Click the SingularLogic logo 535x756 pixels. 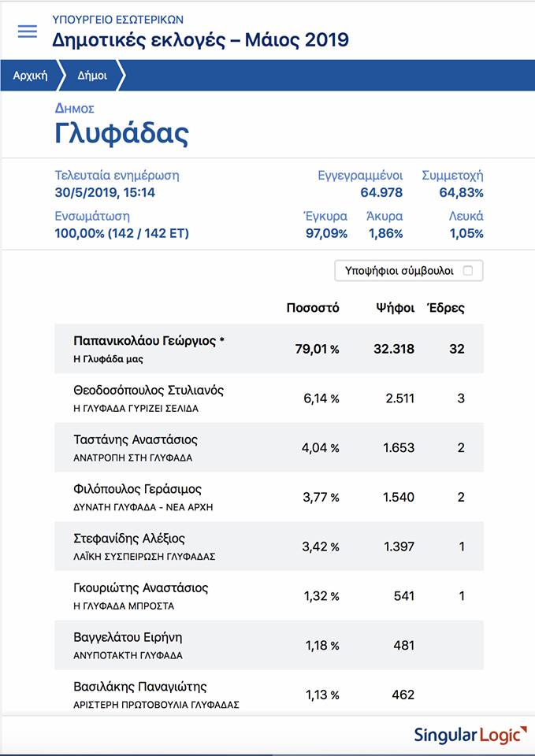coord(470,736)
